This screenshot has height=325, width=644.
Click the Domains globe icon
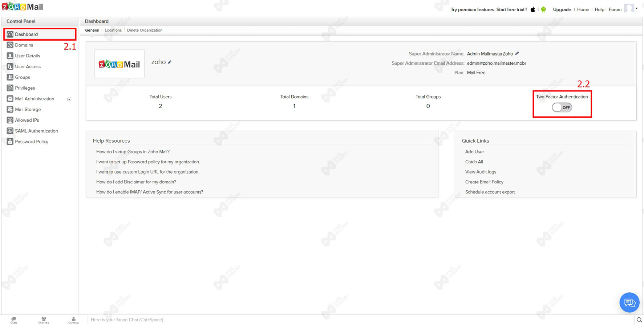point(10,45)
